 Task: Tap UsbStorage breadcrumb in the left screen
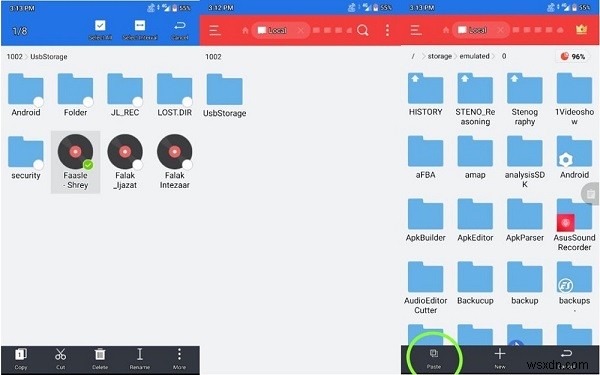tap(49, 57)
